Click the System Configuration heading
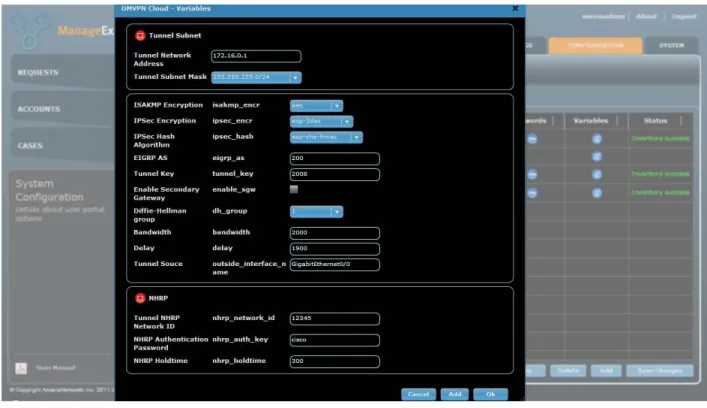Image resolution: width=707 pixels, height=408 pixels. [x=49, y=190]
